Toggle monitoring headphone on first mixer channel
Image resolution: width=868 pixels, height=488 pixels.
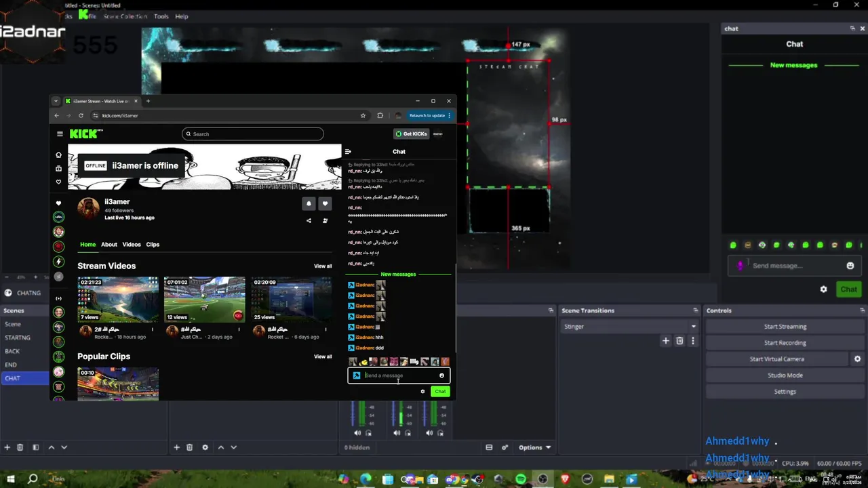[x=368, y=432]
